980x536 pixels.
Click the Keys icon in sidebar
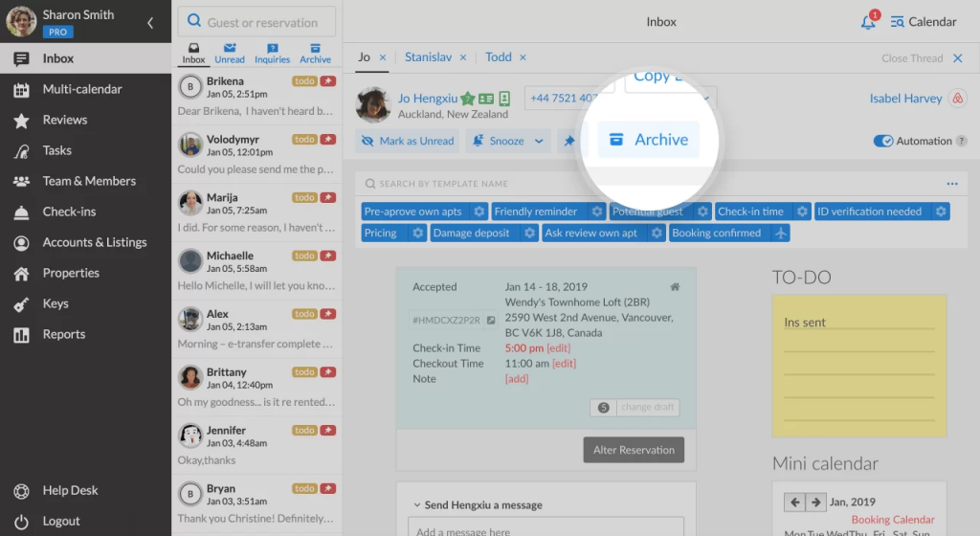click(x=21, y=304)
